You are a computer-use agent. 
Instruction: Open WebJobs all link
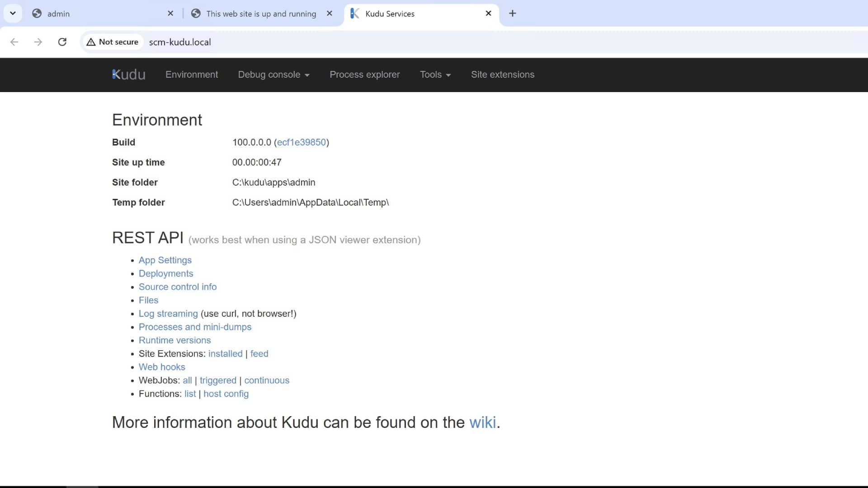pyautogui.click(x=187, y=380)
